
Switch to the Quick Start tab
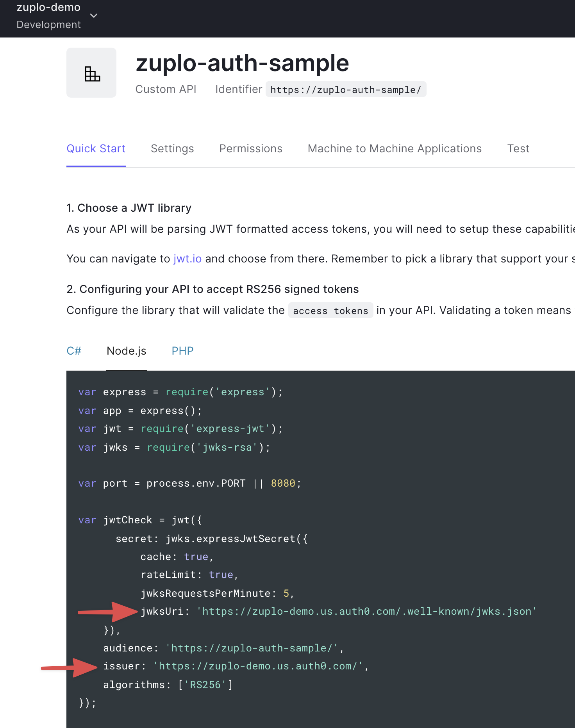(x=96, y=149)
